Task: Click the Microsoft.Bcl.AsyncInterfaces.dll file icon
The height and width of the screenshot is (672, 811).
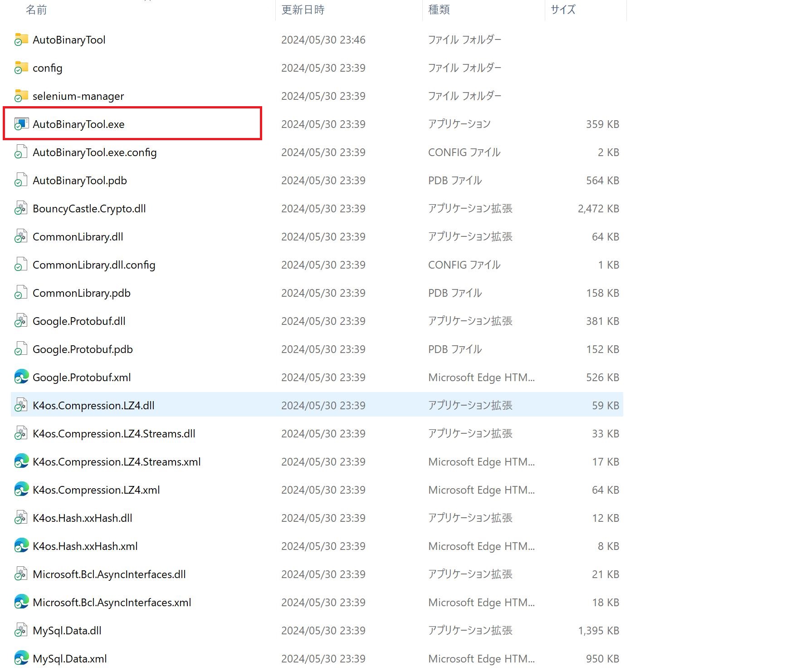Action: click(x=21, y=574)
